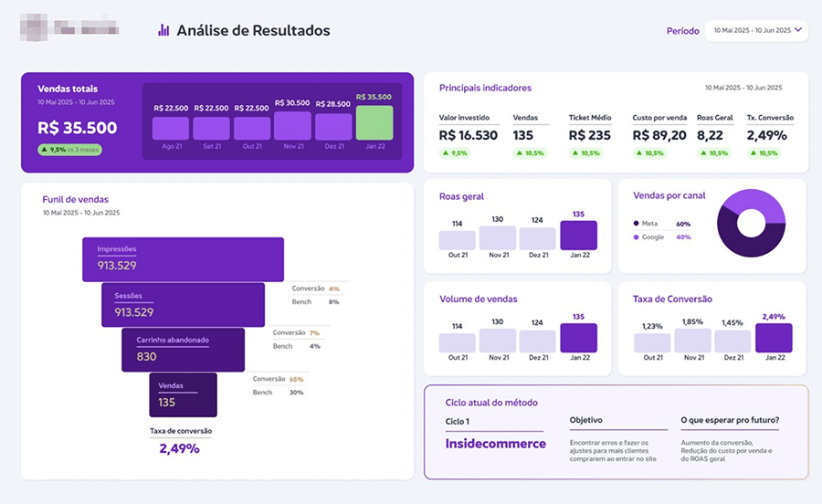Select the Impressões stage in the sales funnel
The image size is (822, 504).
pos(183,259)
